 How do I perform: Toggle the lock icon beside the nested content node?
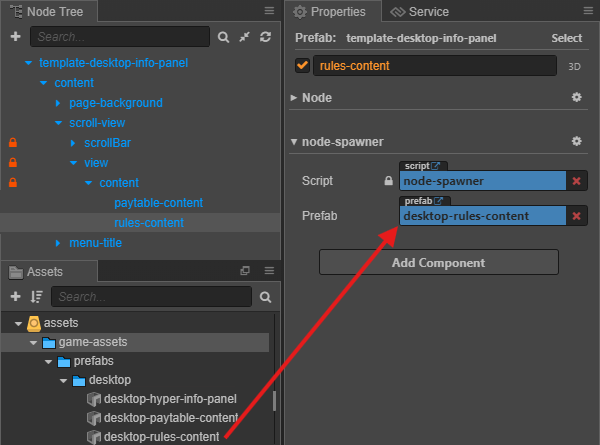[x=13, y=183]
